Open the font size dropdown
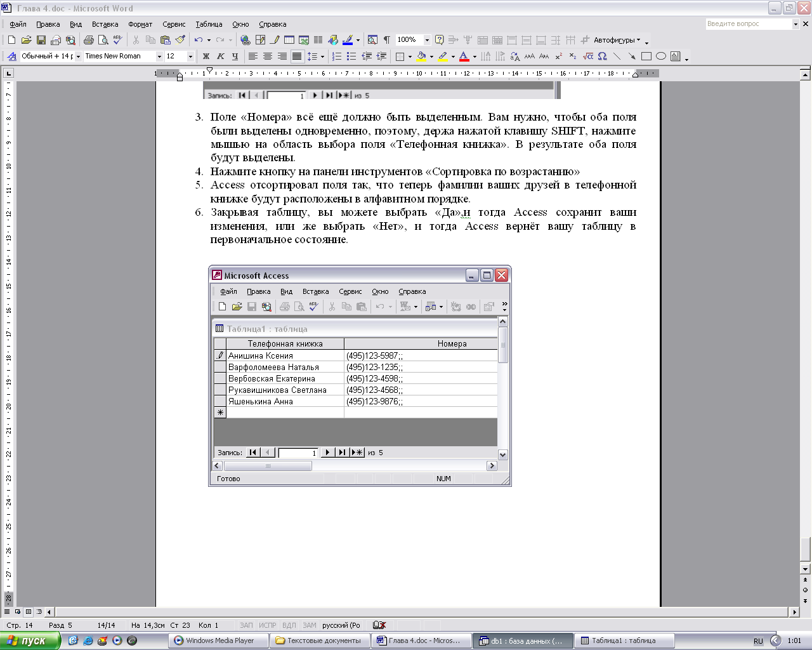This screenshot has width=812, height=650. pos(190,56)
